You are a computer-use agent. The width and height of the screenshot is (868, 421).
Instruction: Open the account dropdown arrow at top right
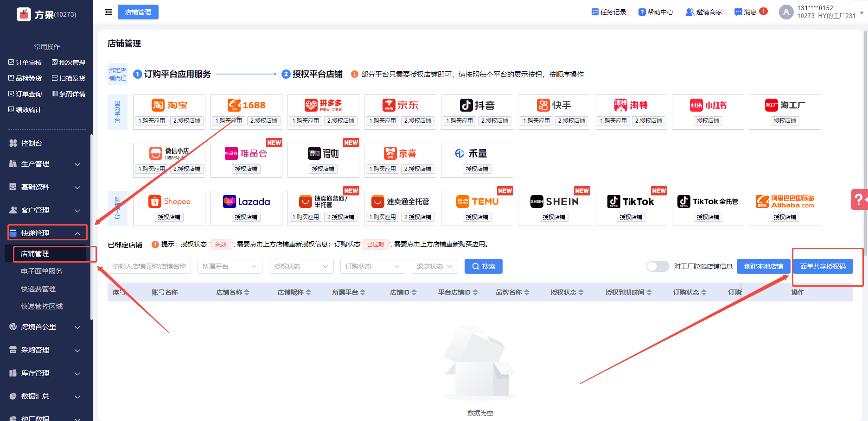[862, 13]
